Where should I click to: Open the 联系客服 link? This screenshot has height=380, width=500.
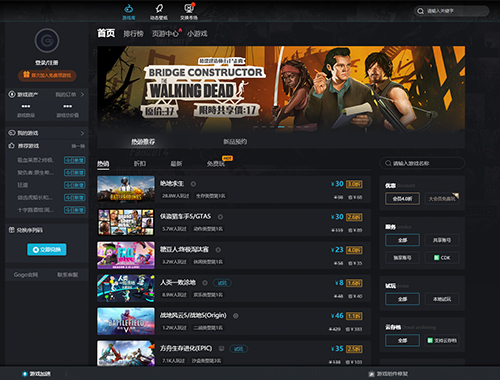(68, 275)
